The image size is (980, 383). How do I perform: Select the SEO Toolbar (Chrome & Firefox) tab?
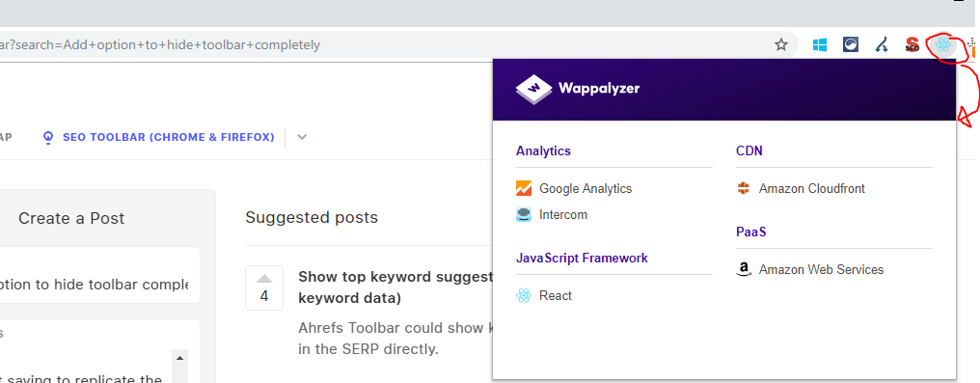[x=158, y=137]
